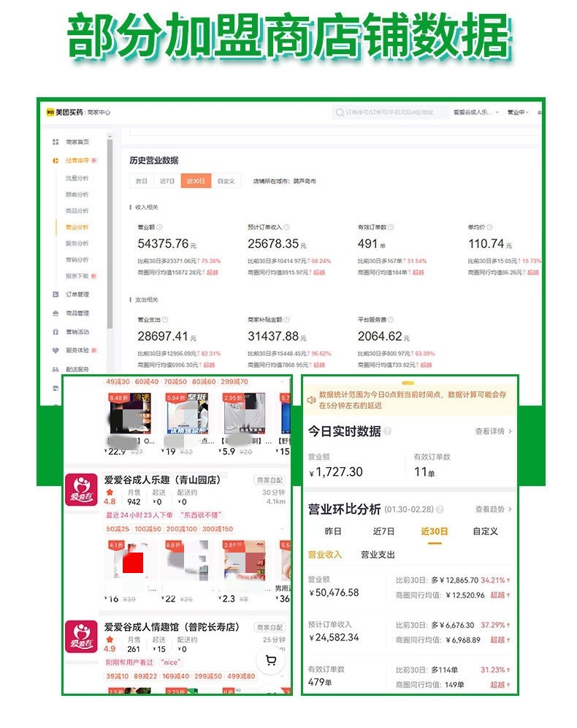Select 近30日 tab in 营业环比分析
577x728 pixels.
(434, 531)
